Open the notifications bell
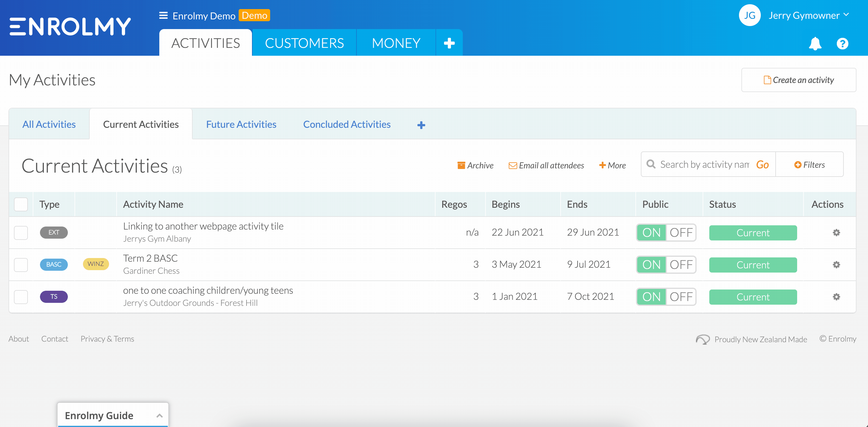The height and width of the screenshot is (427, 868). click(815, 44)
